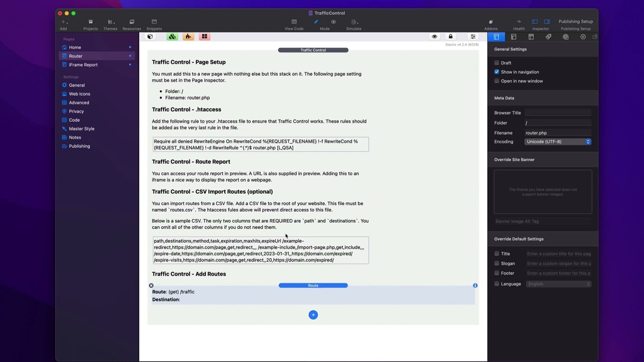644x362 pixels.
Task: Enable the Footer override checkbox
Action: pos(497,273)
